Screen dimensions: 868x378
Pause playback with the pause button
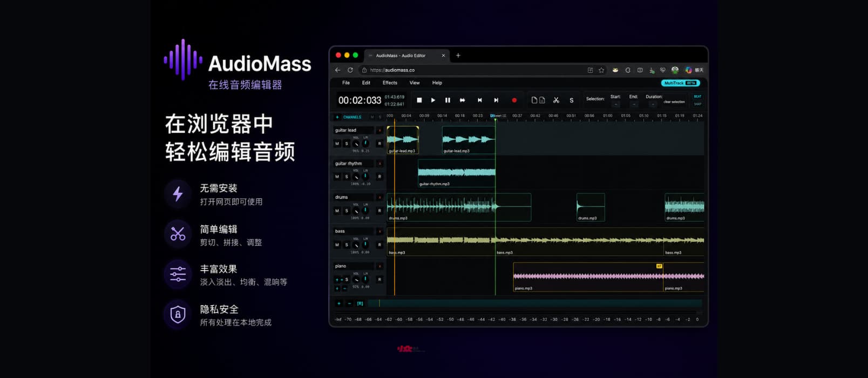(447, 100)
